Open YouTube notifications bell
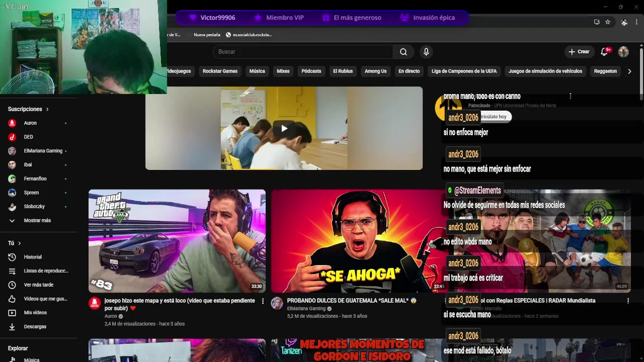644x362 pixels. [x=605, y=52]
